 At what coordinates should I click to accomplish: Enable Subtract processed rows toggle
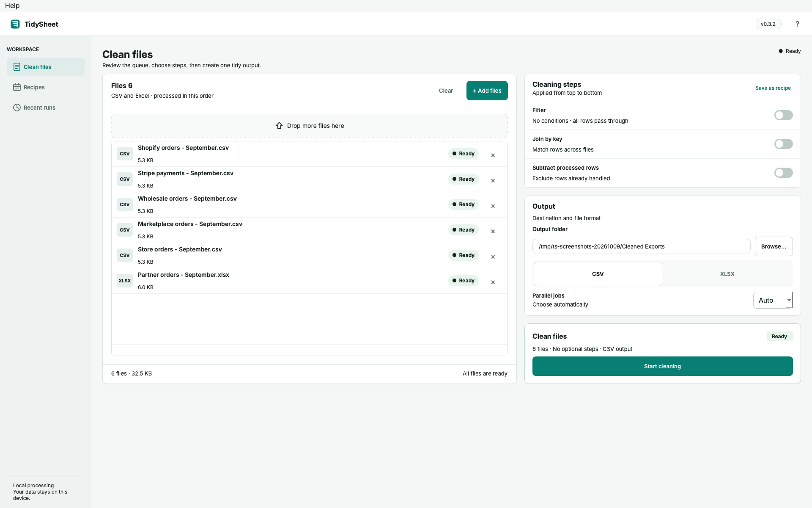click(x=784, y=173)
